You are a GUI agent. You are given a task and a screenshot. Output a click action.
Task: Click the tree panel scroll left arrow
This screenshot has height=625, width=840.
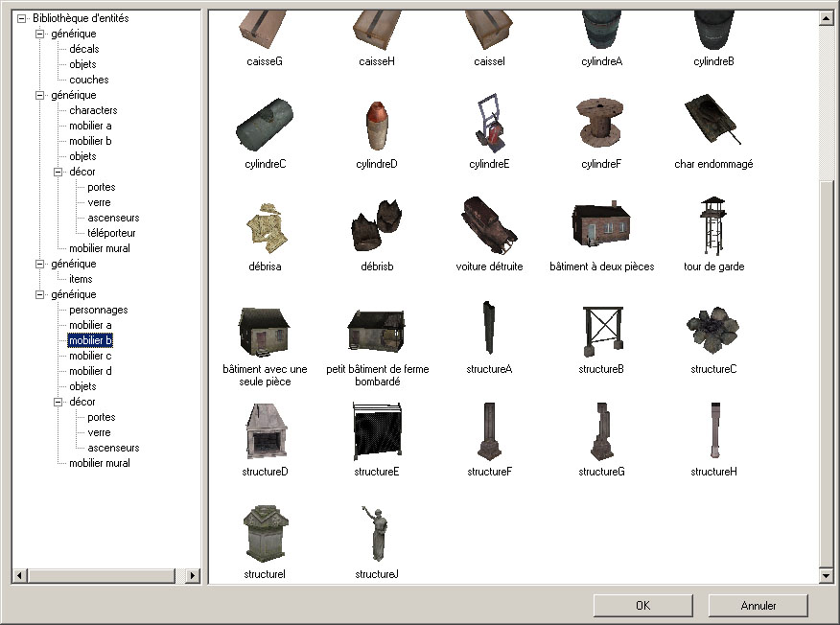(19, 576)
